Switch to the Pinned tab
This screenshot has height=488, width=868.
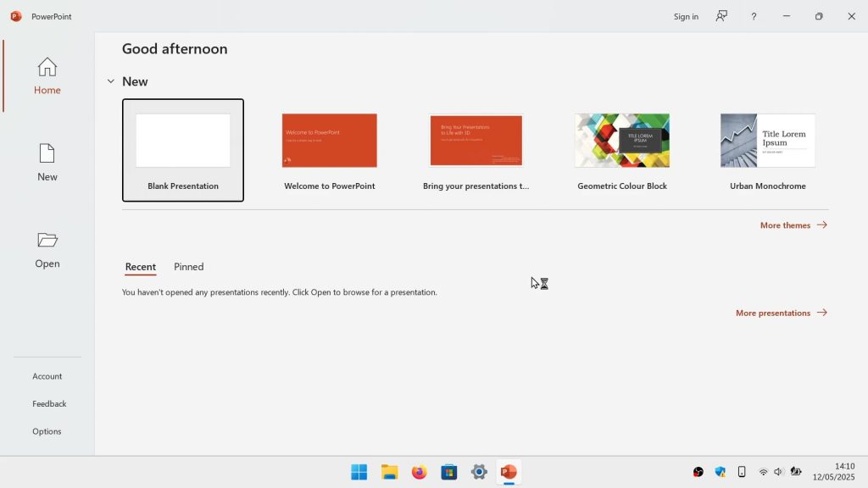[189, 267]
